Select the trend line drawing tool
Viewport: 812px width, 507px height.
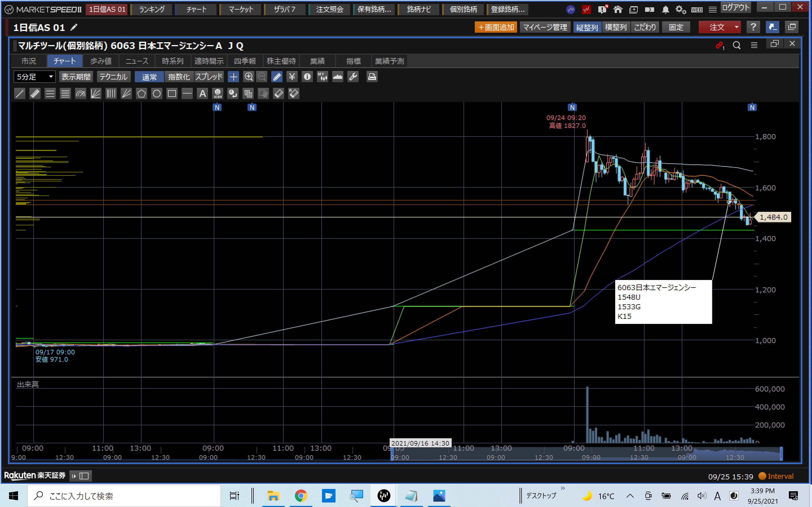pos(20,94)
